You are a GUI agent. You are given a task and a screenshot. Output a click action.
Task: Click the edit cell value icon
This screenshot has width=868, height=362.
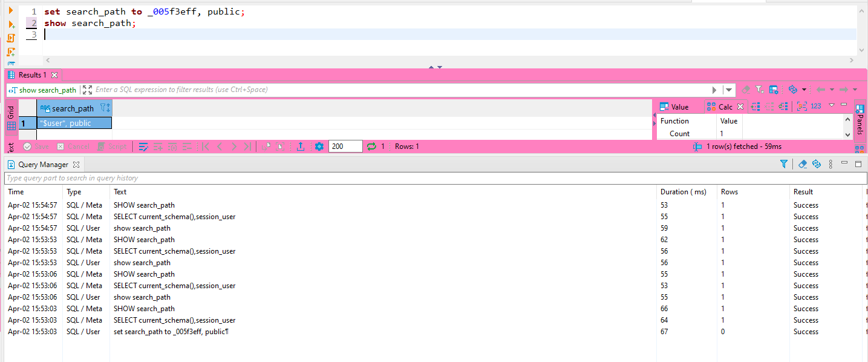click(x=143, y=146)
